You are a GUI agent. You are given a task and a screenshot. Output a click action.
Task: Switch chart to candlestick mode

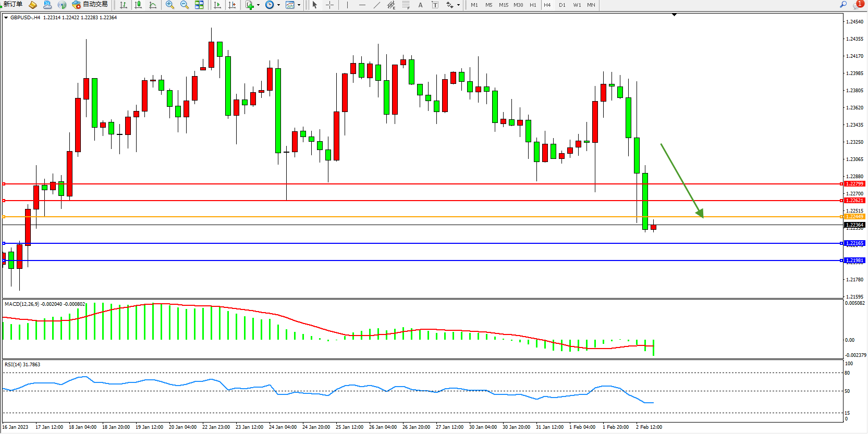click(138, 5)
